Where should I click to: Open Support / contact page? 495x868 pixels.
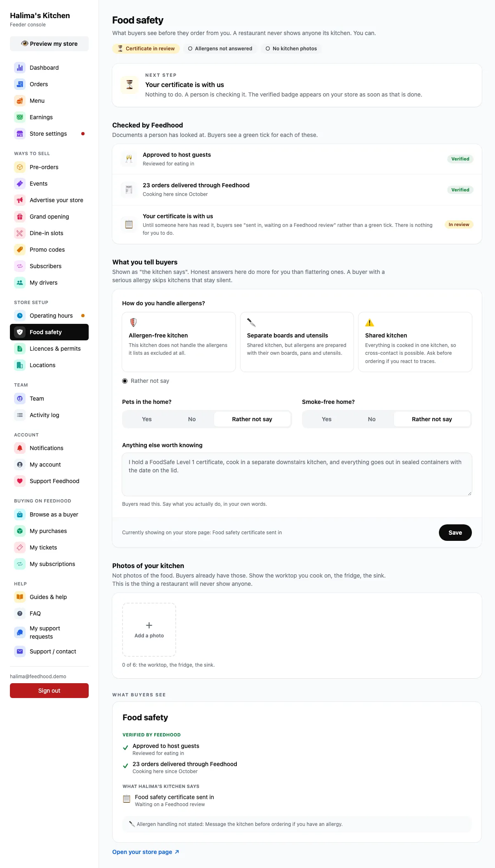[49, 651]
